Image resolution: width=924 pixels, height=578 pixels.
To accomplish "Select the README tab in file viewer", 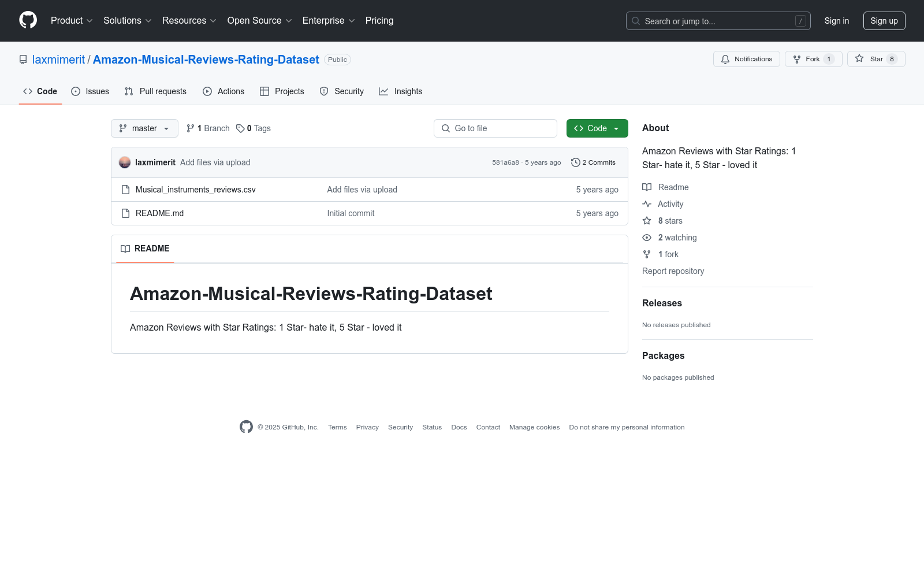I will [145, 249].
